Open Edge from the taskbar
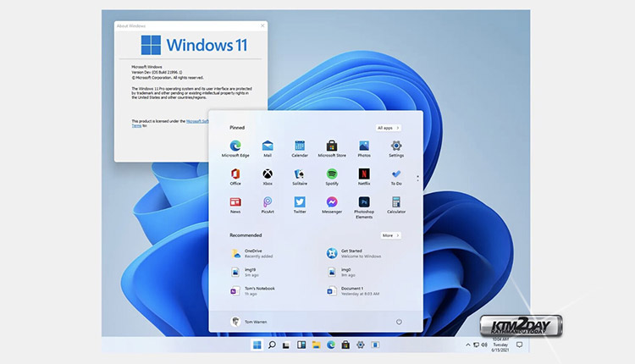635x364 pixels. pyautogui.click(x=331, y=345)
